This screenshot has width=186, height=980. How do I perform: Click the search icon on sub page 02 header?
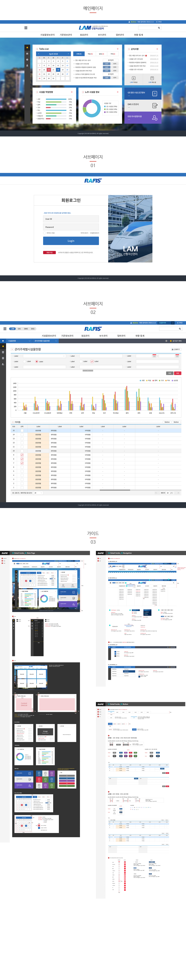click(180, 329)
